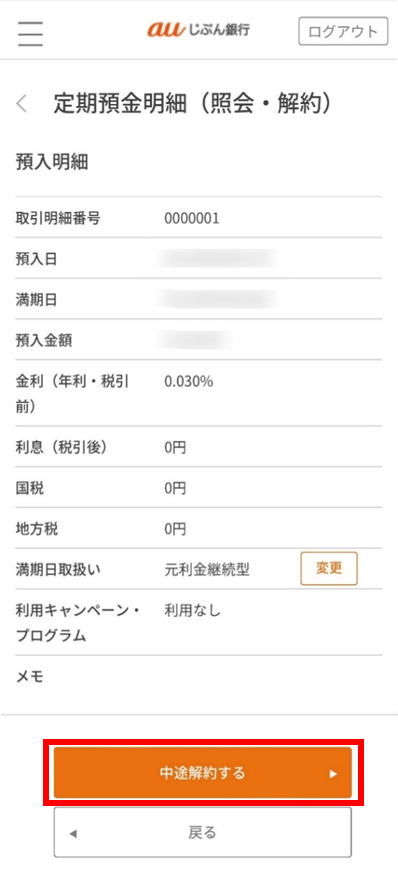Click the blurred 預入金額 value
Image resolution: width=398 pixels, height=887 pixels.
195,340
